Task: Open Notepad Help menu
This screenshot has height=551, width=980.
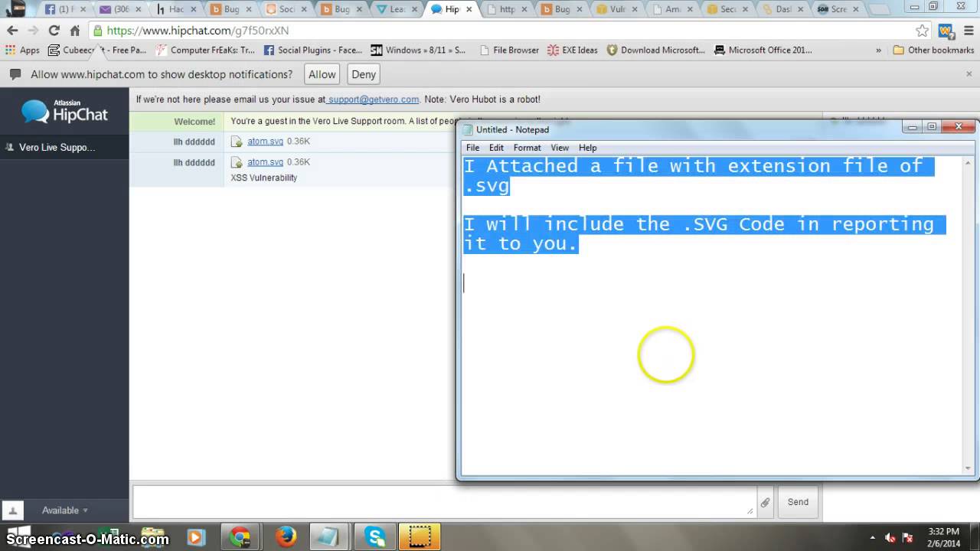Action: pos(587,148)
